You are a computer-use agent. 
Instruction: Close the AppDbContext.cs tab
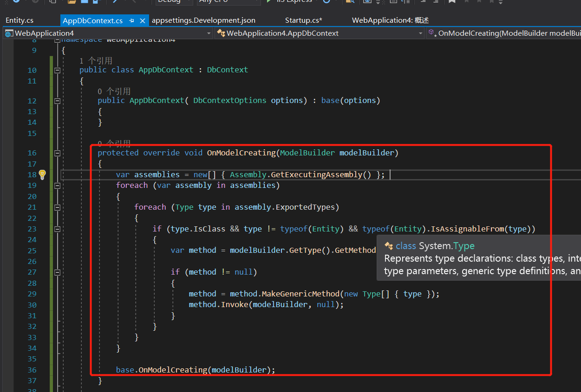pos(143,20)
